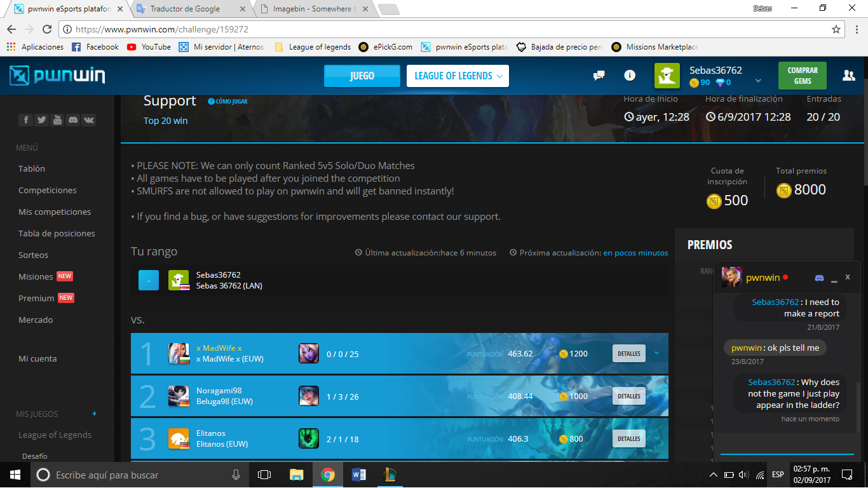Screen dimensions: 868x488
Task: Click Windows search box
Action: click(140, 475)
